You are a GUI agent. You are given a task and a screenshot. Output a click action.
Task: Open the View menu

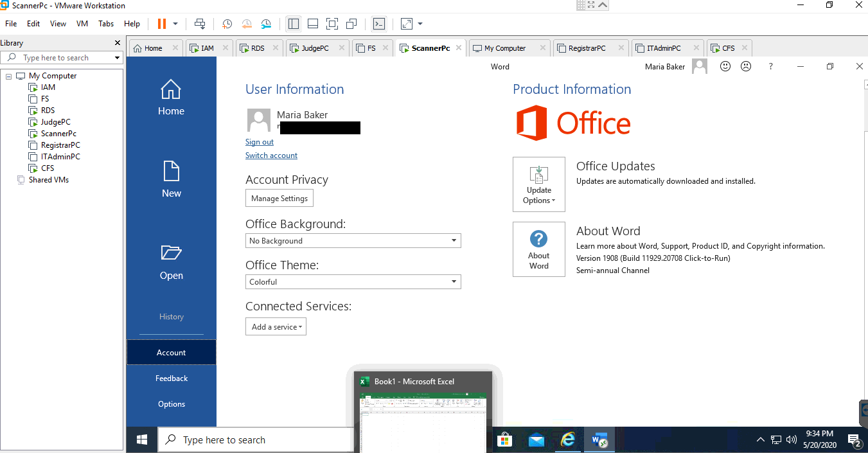(x=58, y=24)
